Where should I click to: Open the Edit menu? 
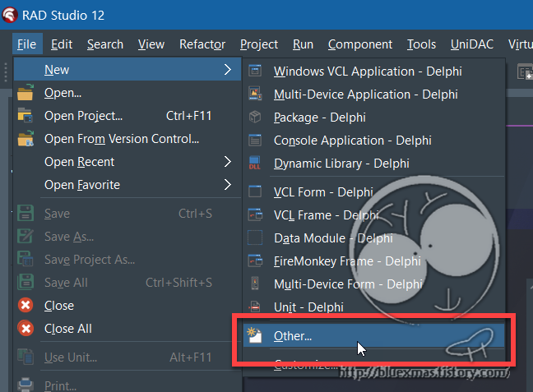point(62,44)
